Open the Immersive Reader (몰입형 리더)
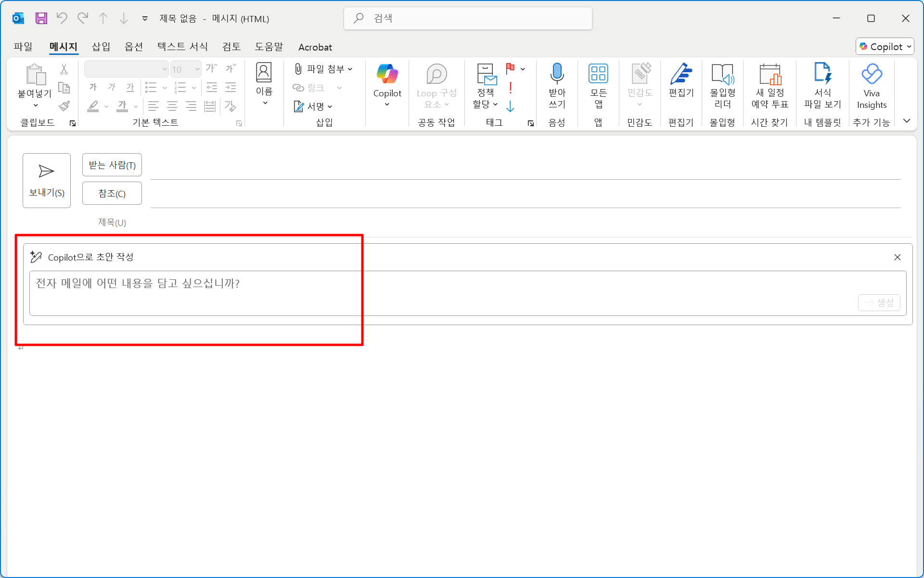924x578 pixels. pyautogui.click(x=722, y=85)
